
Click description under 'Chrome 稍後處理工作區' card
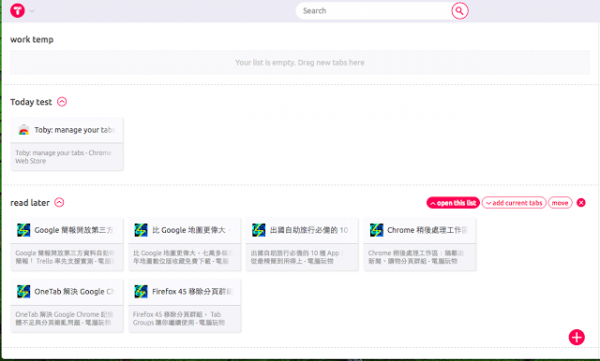416,257
